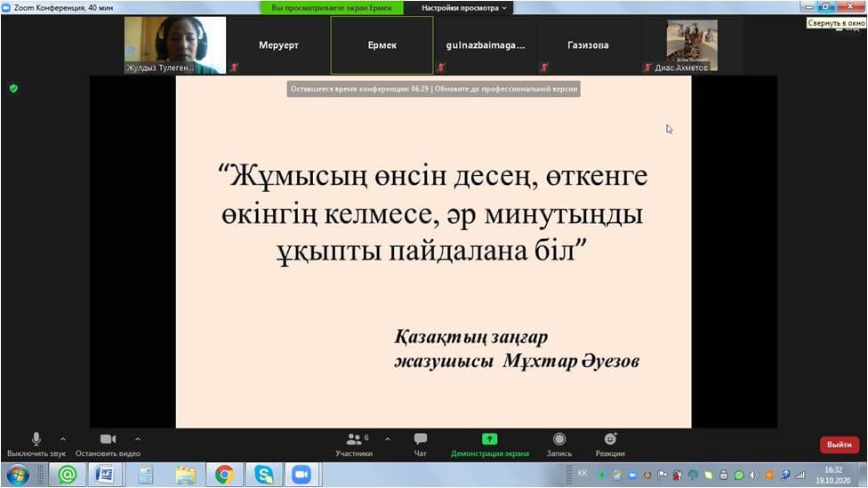This screenshot has height=488, width=868.
Task: Expand video options arrow beside camera
Action: click(x=137, y=438)
